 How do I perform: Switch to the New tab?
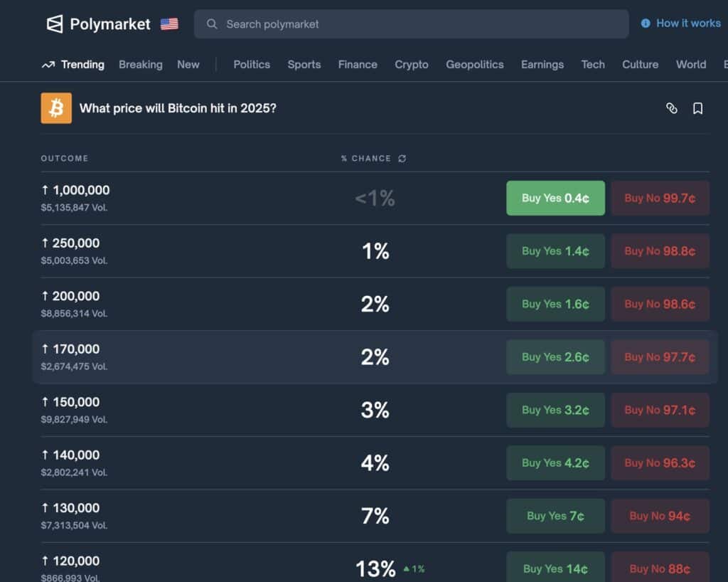coord(188,65)
